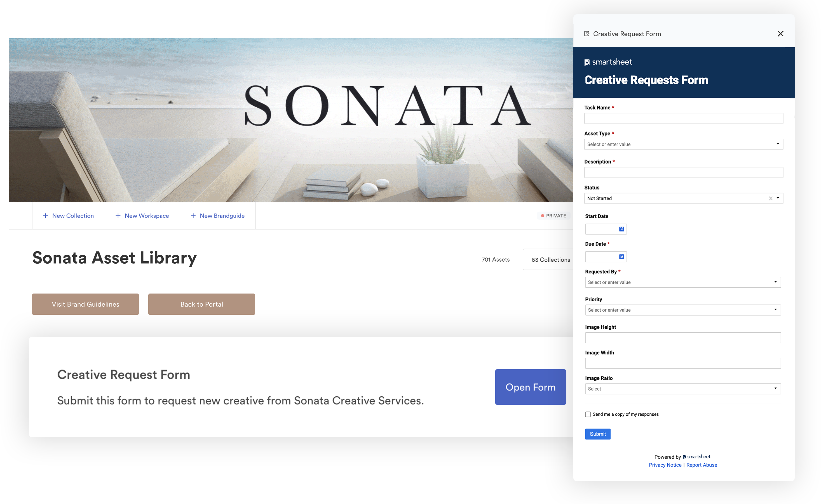Expand the Requested By dropdown selector
The height and width of the screenshot is (504, 821).
coord(777,282)
